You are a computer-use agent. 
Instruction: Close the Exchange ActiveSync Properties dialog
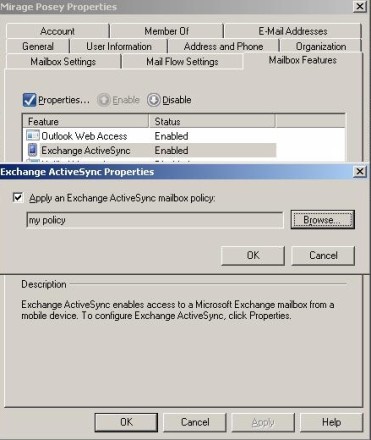coord(360,171)
